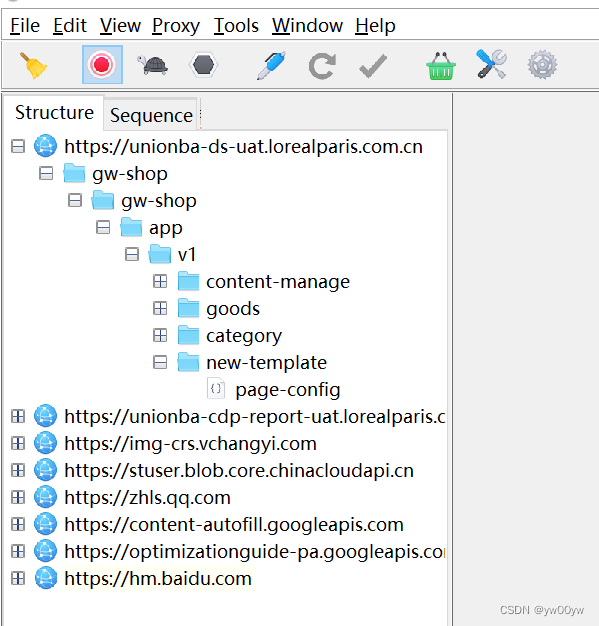Open the Proxy menu

pos(176,26)
